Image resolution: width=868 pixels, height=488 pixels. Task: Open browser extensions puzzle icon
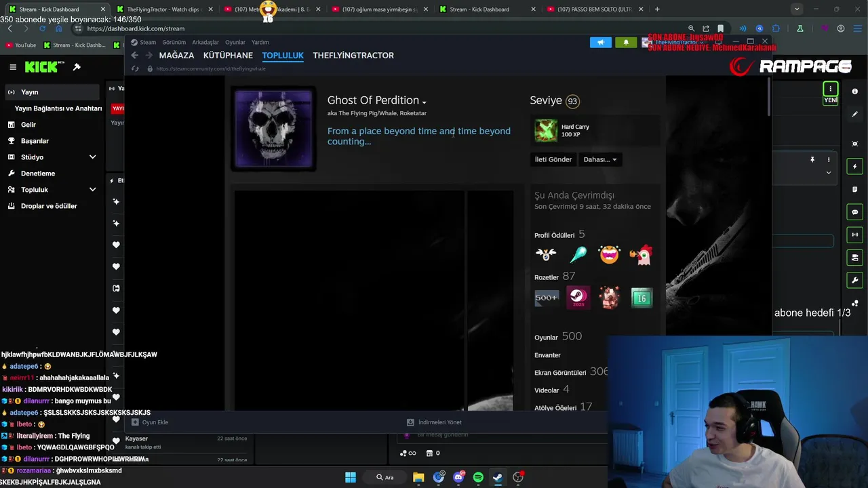click(x=776, y=28)
